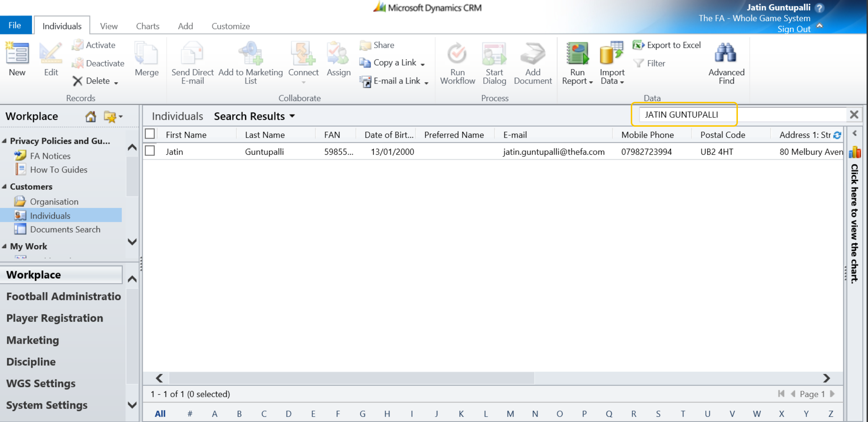Click the Sign Out link
This screenshot has height=422, width=868.
point(794,29)
